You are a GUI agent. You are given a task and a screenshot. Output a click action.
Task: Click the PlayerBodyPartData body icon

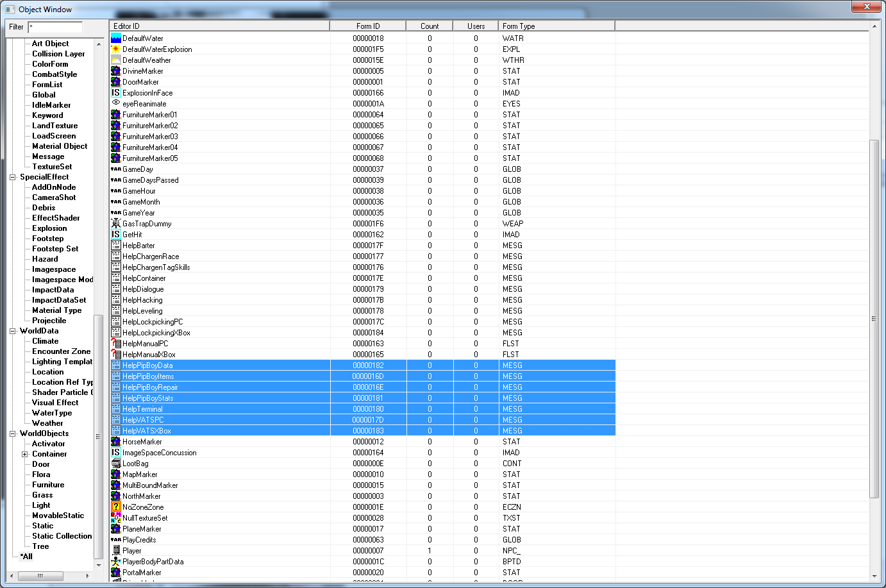[116, 562]
